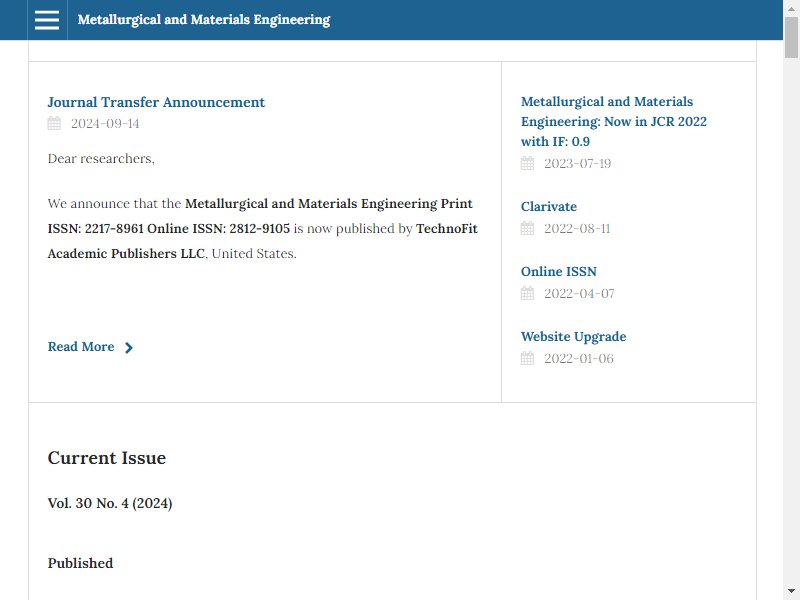Open the hamburger navigation menu

coord(47,20)
